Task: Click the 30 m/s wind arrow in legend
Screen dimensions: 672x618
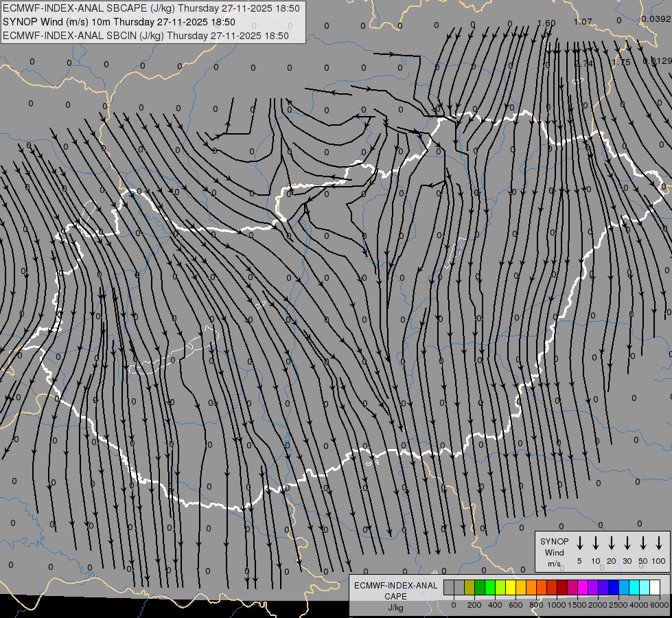Action: (627, 543)
